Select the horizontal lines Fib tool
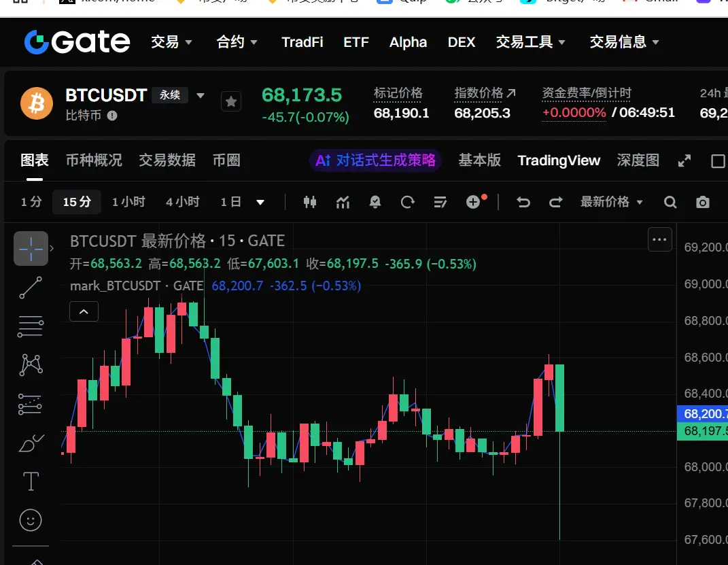 (31, 326)
